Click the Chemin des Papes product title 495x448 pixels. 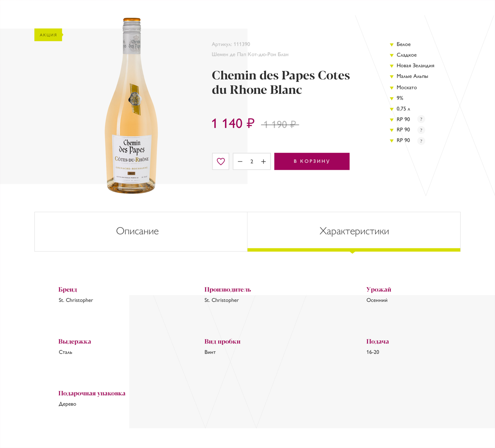click(x=280, y=82)
